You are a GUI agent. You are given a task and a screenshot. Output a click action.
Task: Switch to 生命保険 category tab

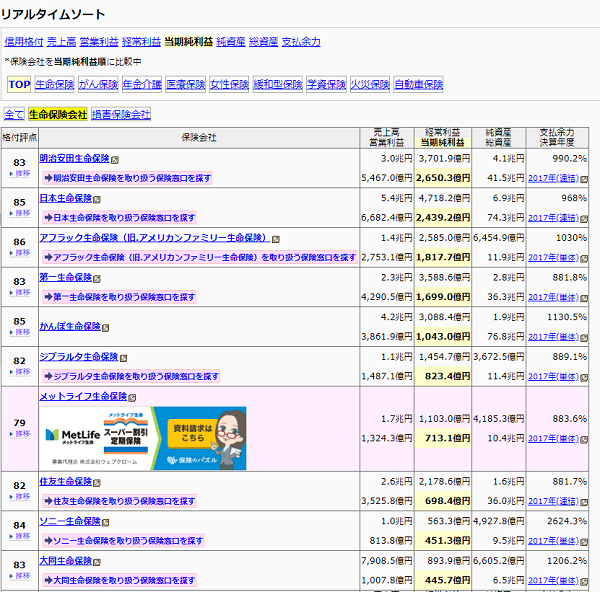55,84
